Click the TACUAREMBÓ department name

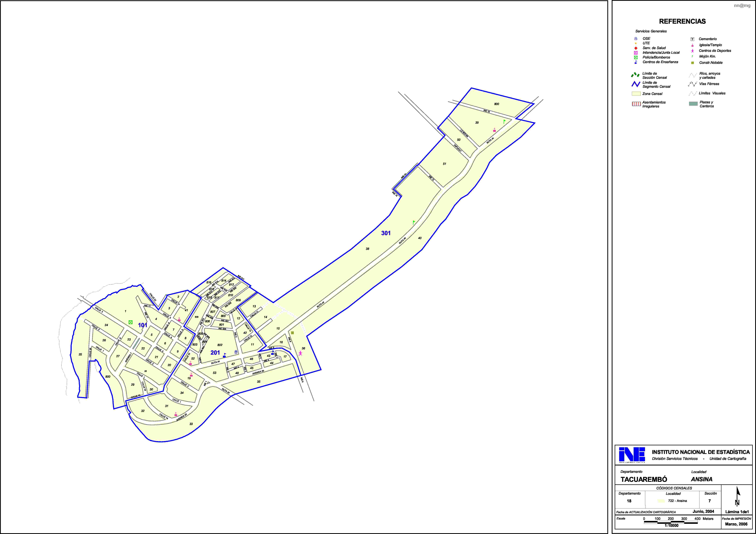coord(644,479)
